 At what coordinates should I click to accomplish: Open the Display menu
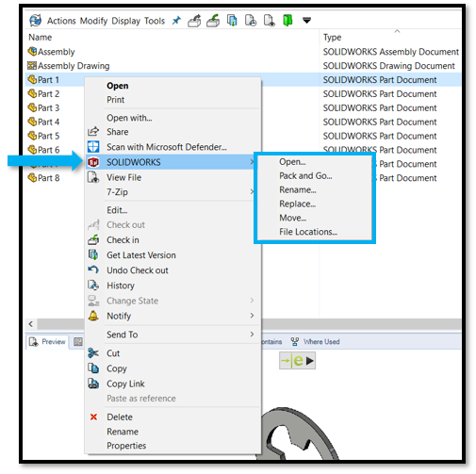(126, 21)
